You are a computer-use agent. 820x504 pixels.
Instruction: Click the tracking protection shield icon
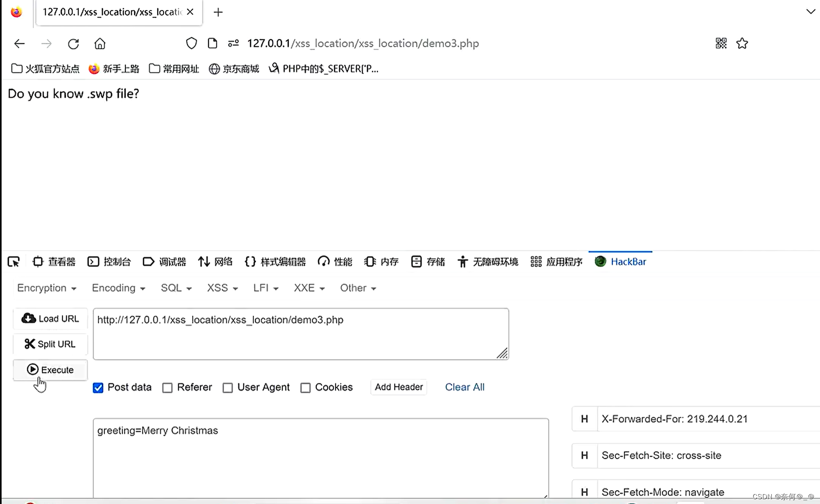[x=191, y=44]
